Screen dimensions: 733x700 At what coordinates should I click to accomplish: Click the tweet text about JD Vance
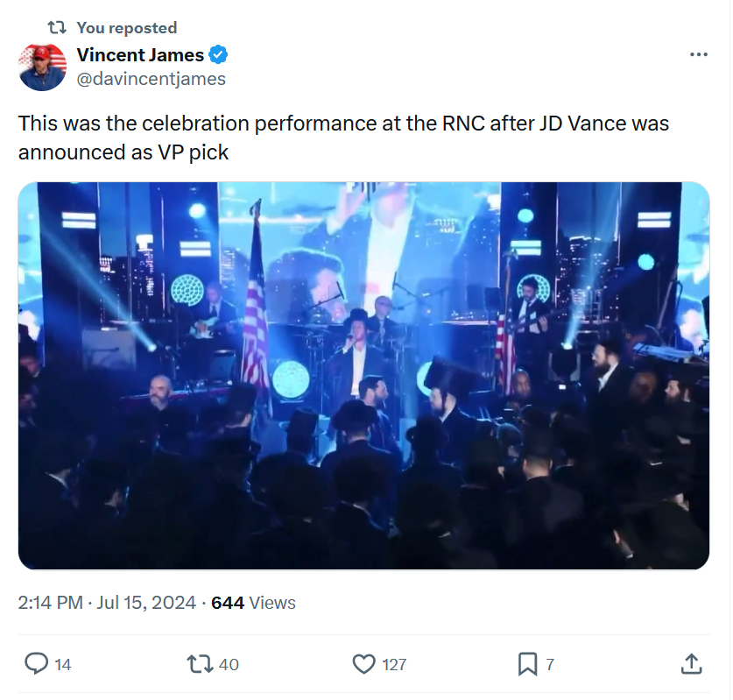click(343, 138)
